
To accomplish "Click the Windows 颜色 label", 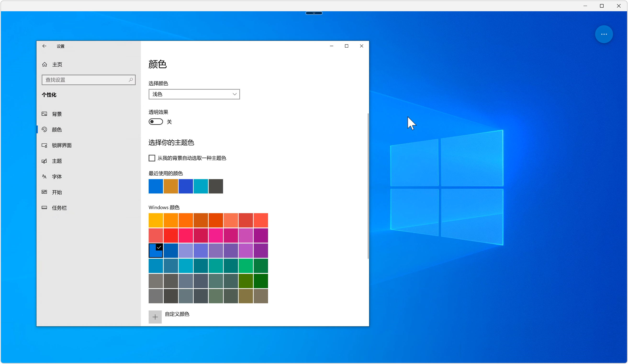I will tap(164, 207).
